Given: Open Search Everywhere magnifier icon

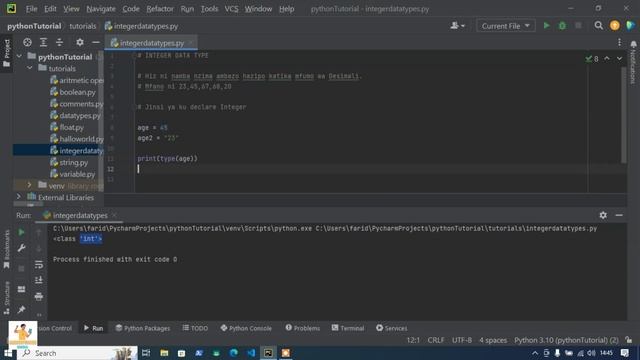Looking at the screenshot, I should [598, 26].
